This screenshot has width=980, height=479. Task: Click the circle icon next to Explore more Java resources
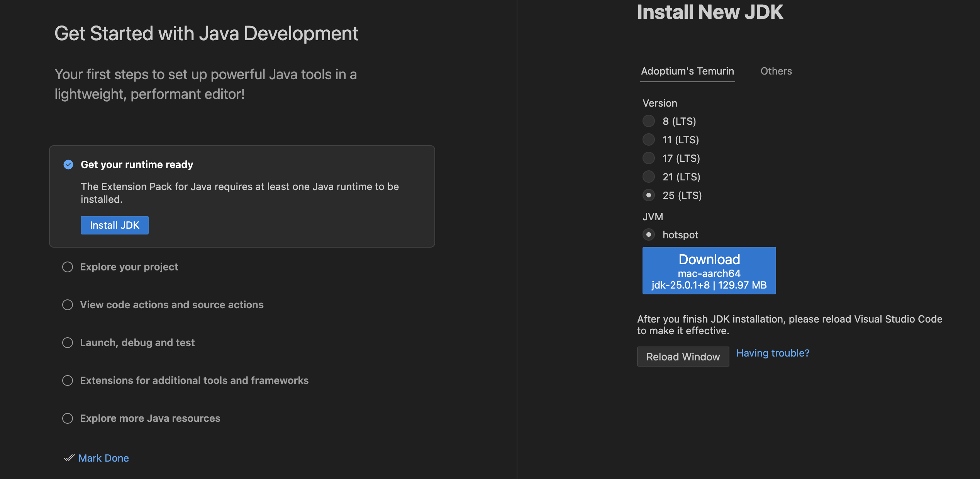[x=68, y=418]
